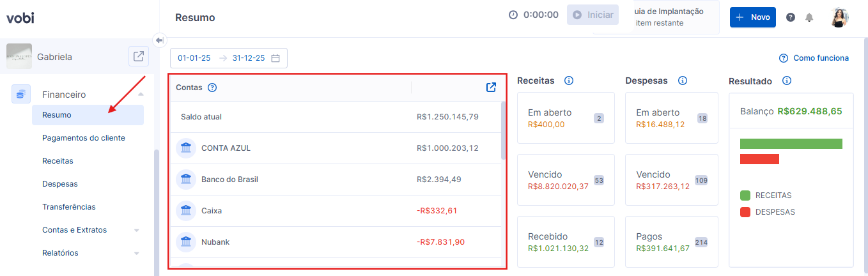The height and width of the screenshot is (276, 868).
Task: Select Resumo in sidebar
Action: pos(88,115)
